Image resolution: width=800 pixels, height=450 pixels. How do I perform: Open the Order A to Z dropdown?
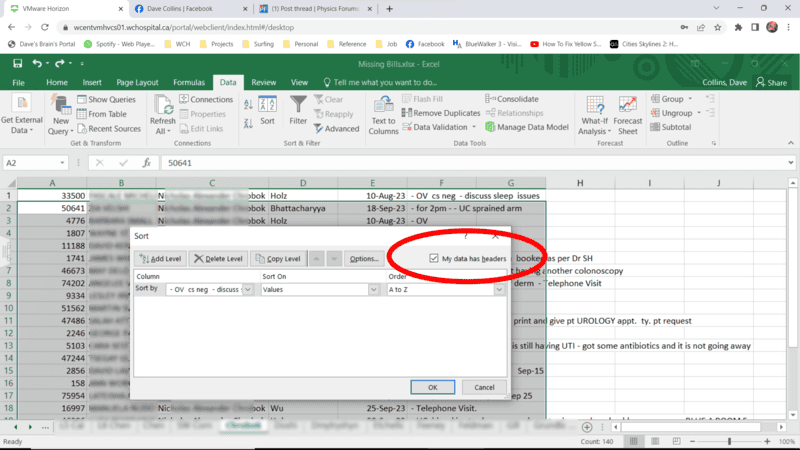coord(498,290)
